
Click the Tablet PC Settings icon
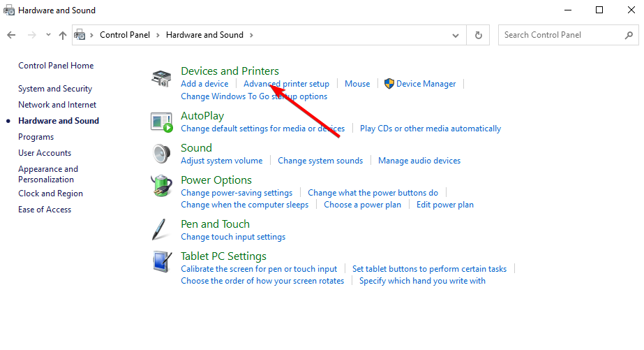[x=161, y=262]
